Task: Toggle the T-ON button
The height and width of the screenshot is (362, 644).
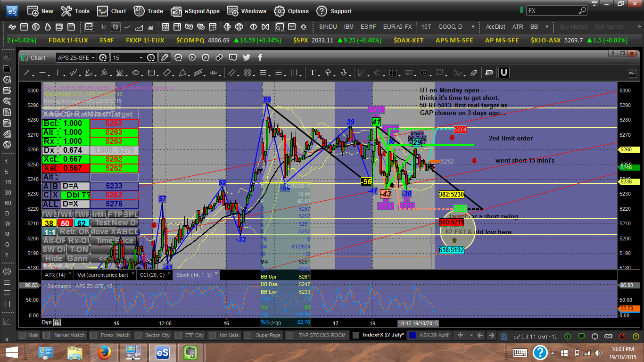Action: (x=78, y=249)
